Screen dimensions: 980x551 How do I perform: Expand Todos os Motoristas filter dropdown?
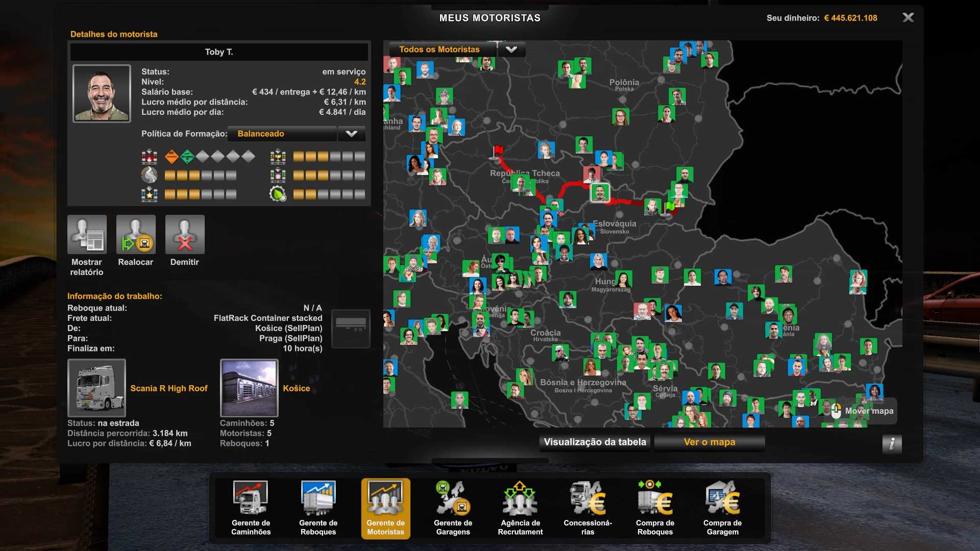click(511, 49)
